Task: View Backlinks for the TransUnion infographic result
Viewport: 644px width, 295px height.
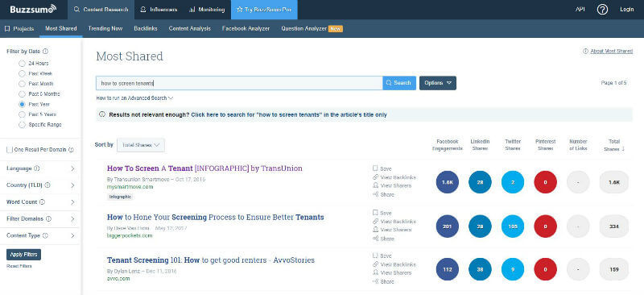Action: (394, 177)
